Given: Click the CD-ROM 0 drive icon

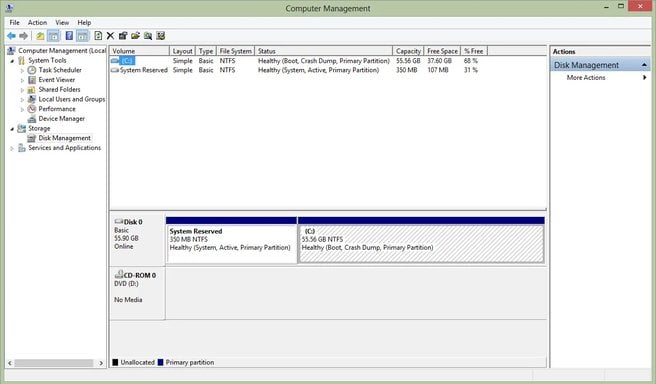Looking at the screenshot, I should click(x=119, y=274).
